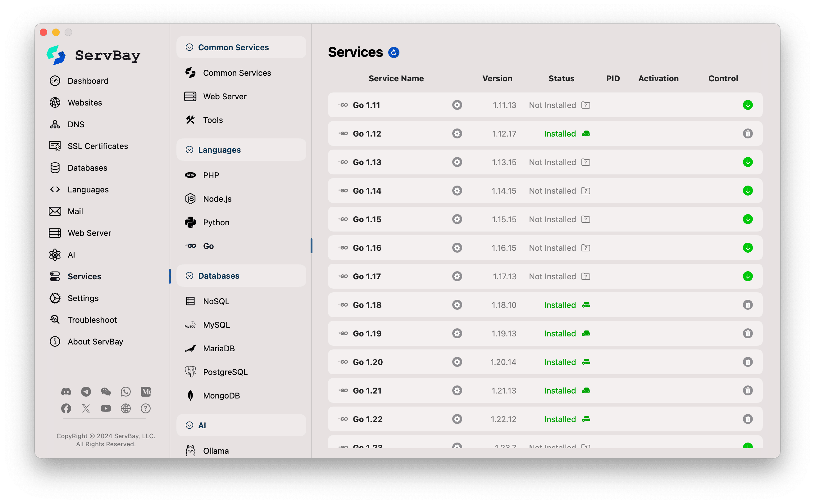Image resolution: width=815 pixels, height=504 pixels.
Task: Open PostgreSQL database settings
Action: [225, 372]
